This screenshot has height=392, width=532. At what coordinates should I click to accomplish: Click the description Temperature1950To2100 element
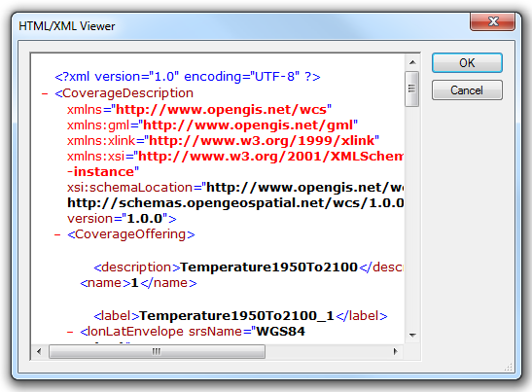point(248,267)
